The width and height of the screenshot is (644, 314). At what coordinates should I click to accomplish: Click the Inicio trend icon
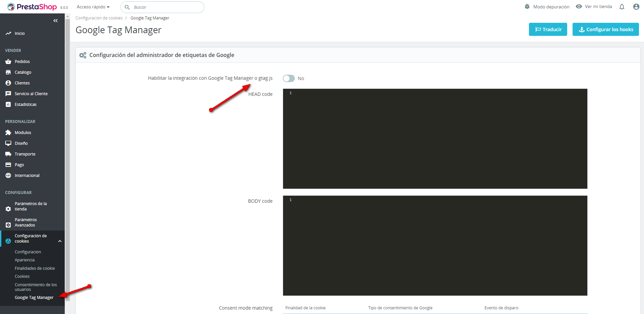click(8, 34)
